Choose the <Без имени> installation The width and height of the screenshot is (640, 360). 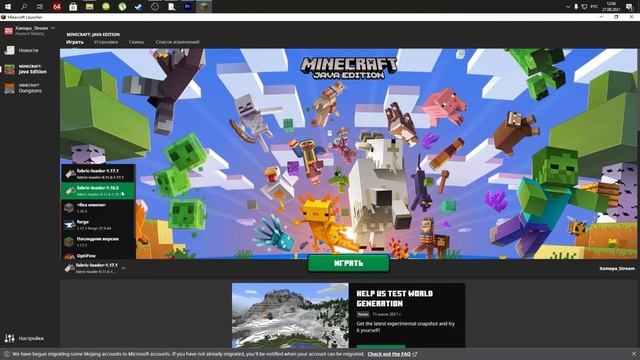point(98,208)
